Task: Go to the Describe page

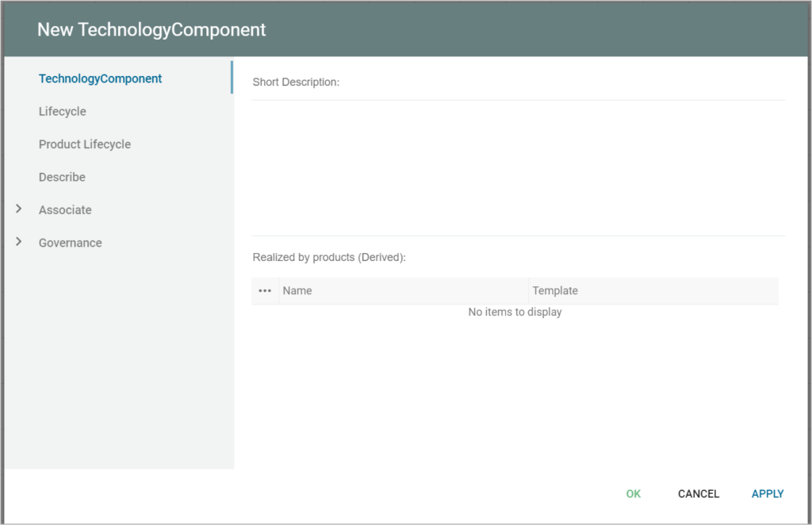Action: click(x=62, y=177)
